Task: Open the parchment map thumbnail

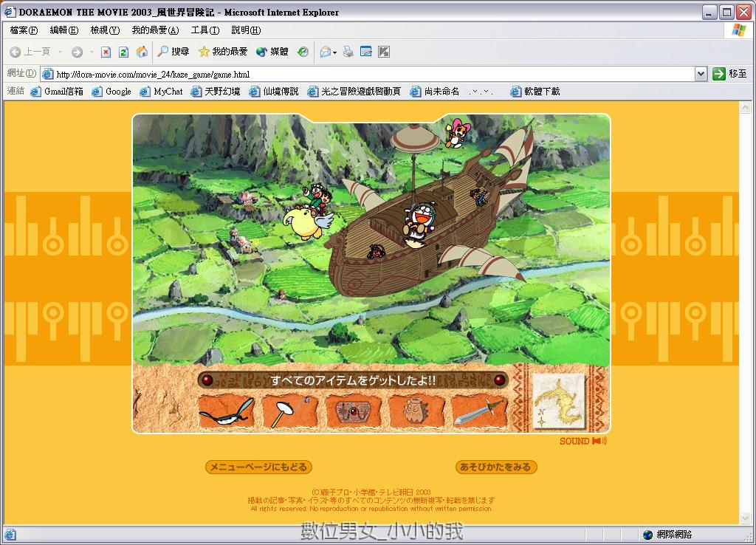Action: [559, 402]
